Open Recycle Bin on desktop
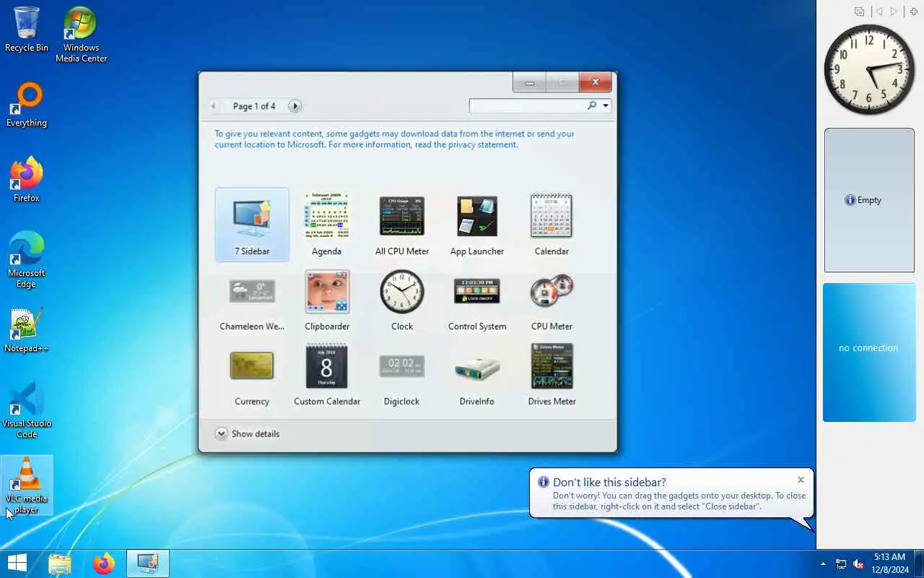Screen dimensions: 924x578 [x=27, y=30]
